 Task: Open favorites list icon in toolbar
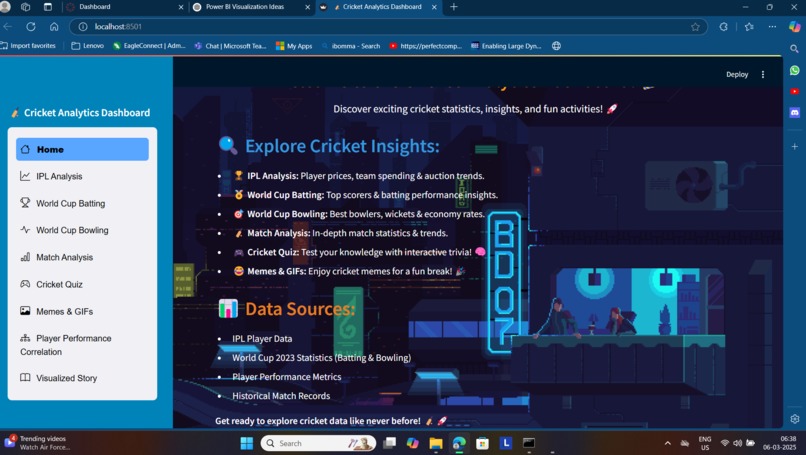tap(749, 27)
